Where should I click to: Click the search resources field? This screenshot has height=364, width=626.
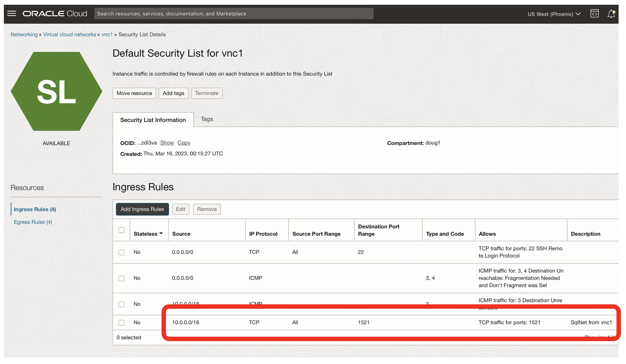point(234,13)
